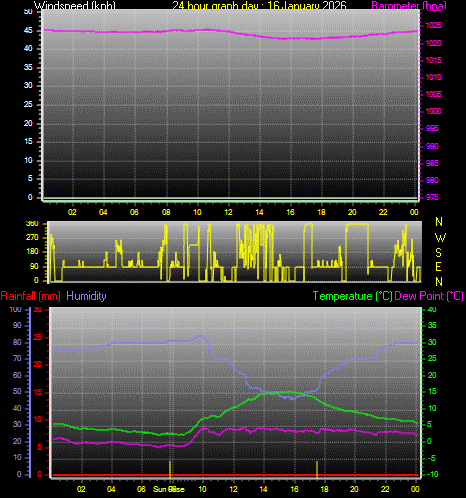The width and height of the screenshot is (466, 498).
Task: Click the '70' humidity axis value
Action: pyautogui.click(x=17, y=358)
